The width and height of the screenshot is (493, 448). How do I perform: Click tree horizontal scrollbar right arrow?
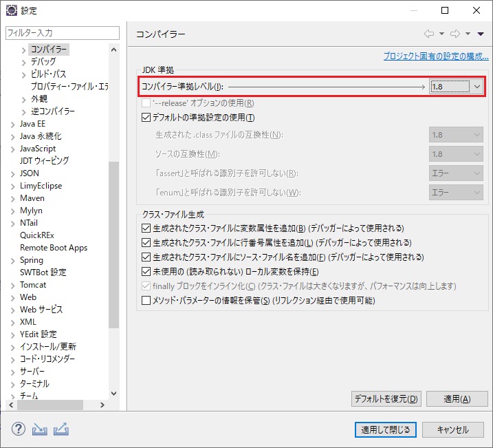tap(102, 405)
